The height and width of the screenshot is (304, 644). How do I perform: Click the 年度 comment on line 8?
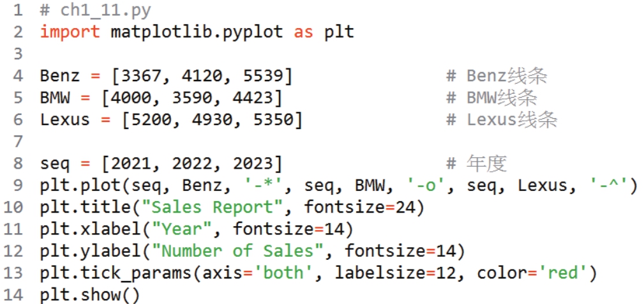(x=486, y=163)
